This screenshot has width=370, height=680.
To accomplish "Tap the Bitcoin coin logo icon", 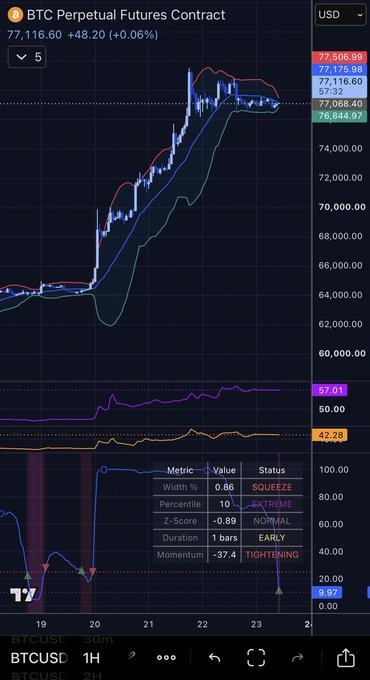I will click(15, 15).
